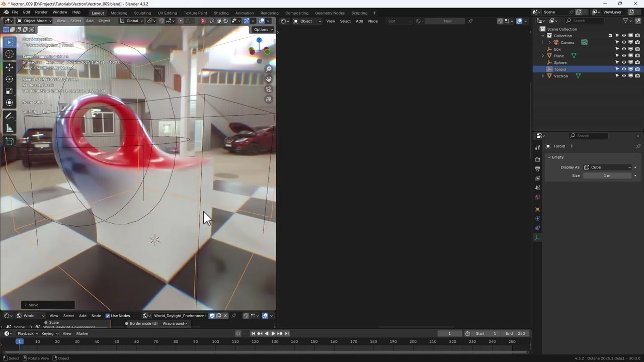Open the Render menu
The width and height of the screenshot is (644, 362).
pyautogui.click(x=41, y=12)
